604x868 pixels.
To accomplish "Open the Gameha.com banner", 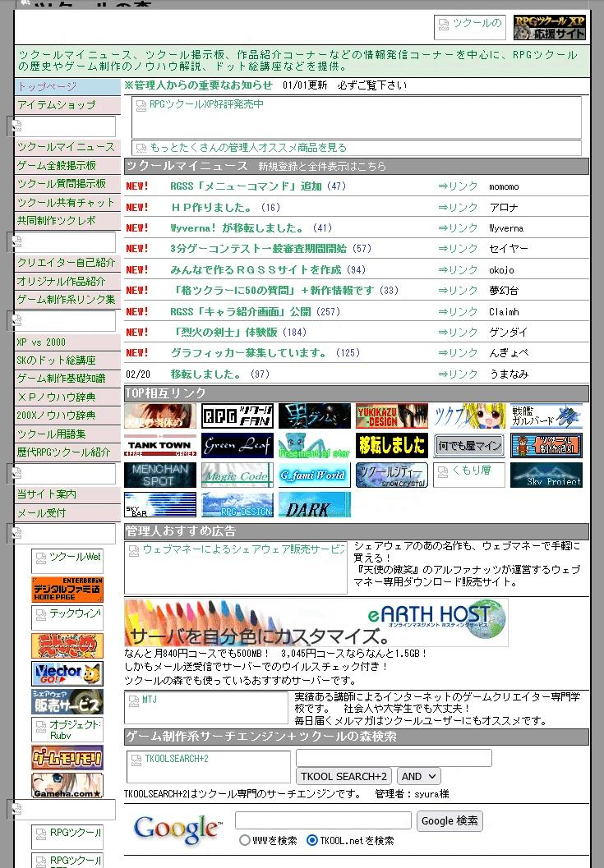I will tap(67, 786).
